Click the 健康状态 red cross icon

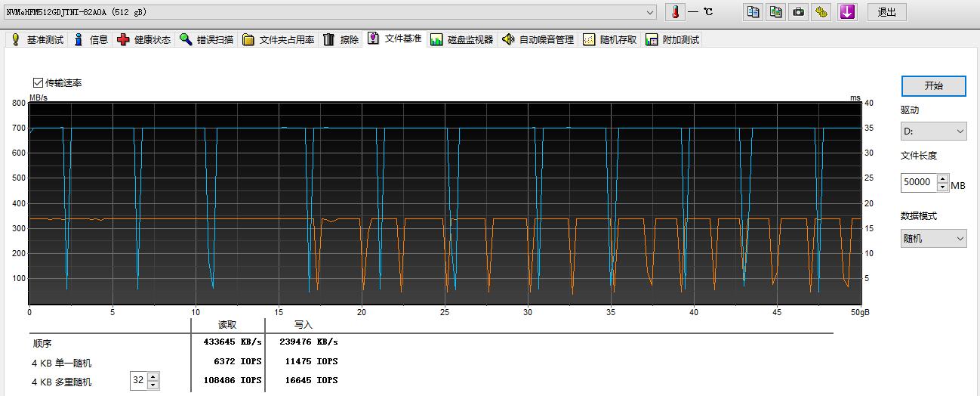[x=123, y=39]
